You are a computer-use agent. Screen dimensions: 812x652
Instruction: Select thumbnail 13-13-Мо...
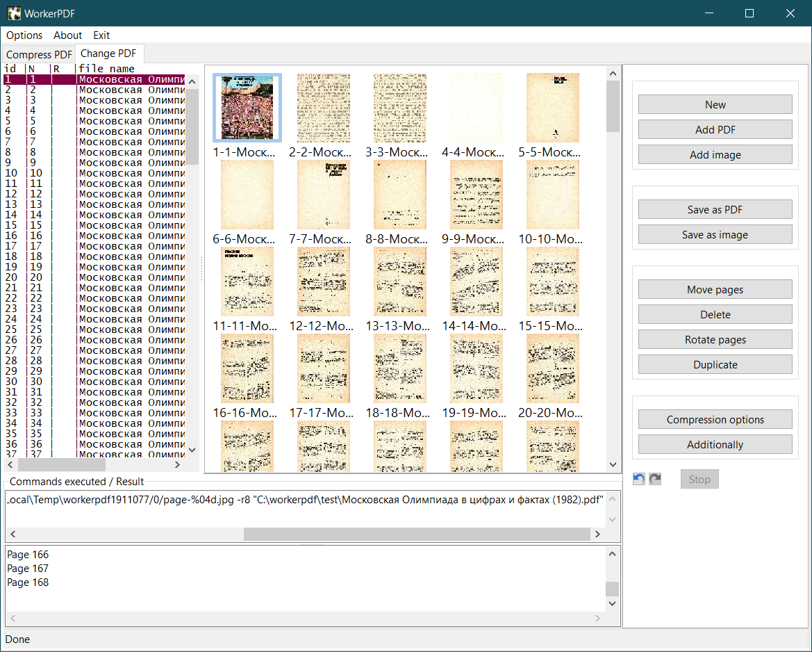pyautogui.click(x=400, y=282)
